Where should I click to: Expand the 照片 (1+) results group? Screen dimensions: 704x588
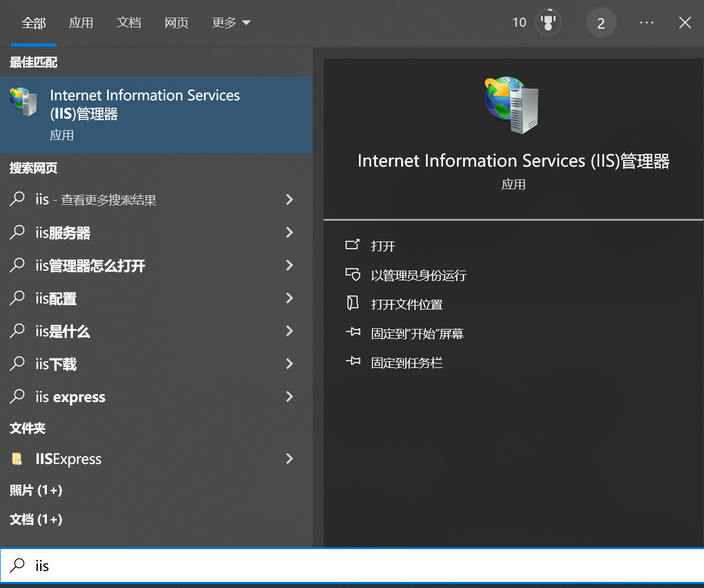36,489
